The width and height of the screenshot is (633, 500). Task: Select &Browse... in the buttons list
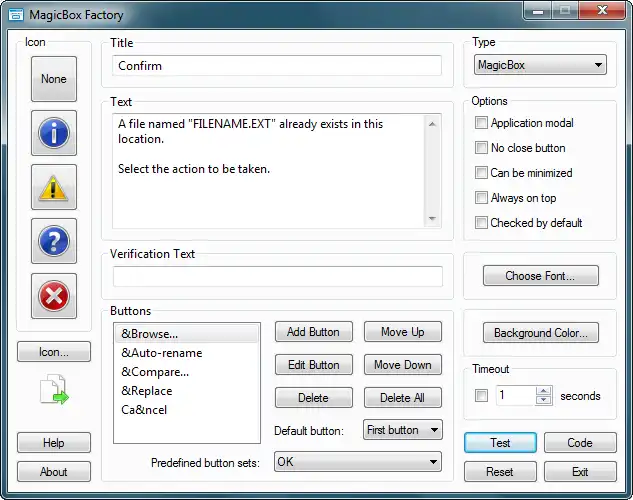click(187, 334)
